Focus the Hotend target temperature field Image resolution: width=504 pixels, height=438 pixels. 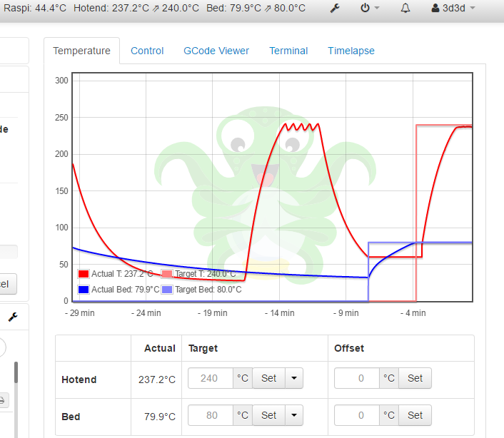point(211,378)
